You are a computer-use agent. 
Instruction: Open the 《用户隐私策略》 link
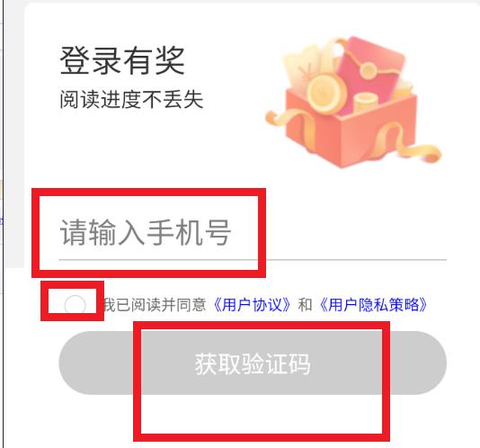[x=373, y=305]
